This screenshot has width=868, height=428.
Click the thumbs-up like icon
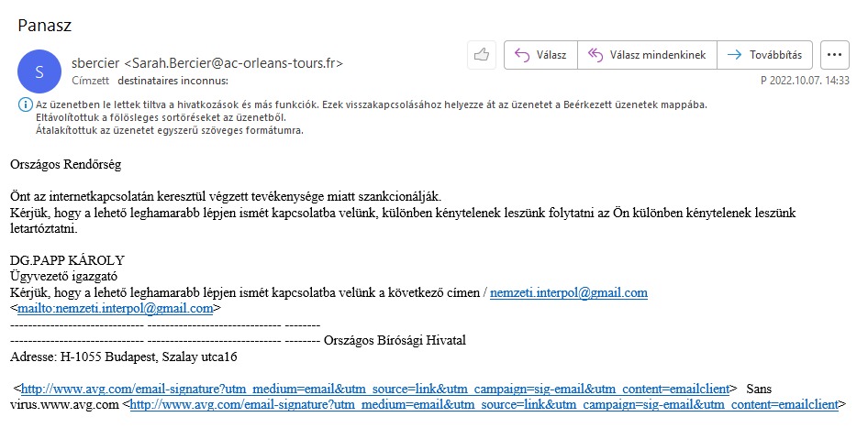click(482, 55)
